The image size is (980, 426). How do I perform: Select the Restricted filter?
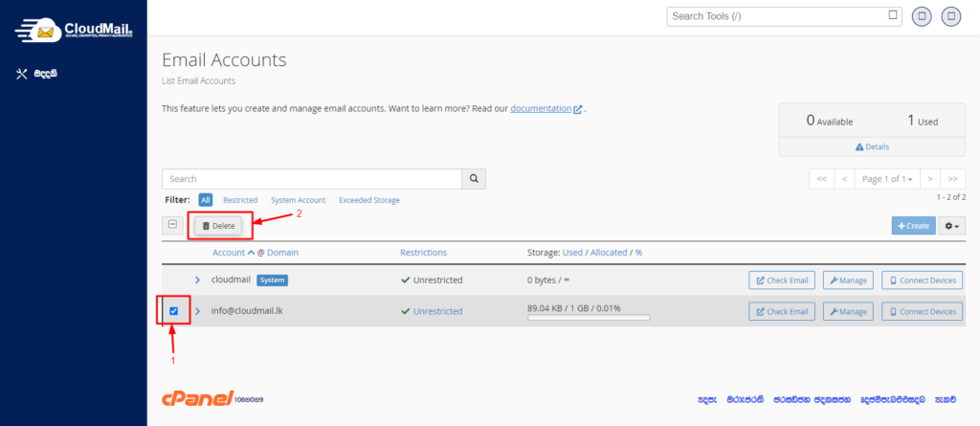240,200
